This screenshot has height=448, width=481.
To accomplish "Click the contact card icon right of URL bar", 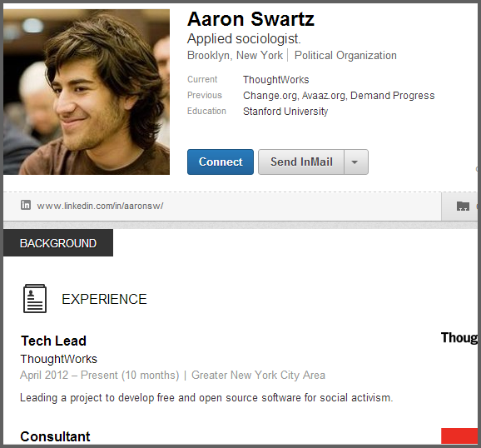I will (463, 206).
